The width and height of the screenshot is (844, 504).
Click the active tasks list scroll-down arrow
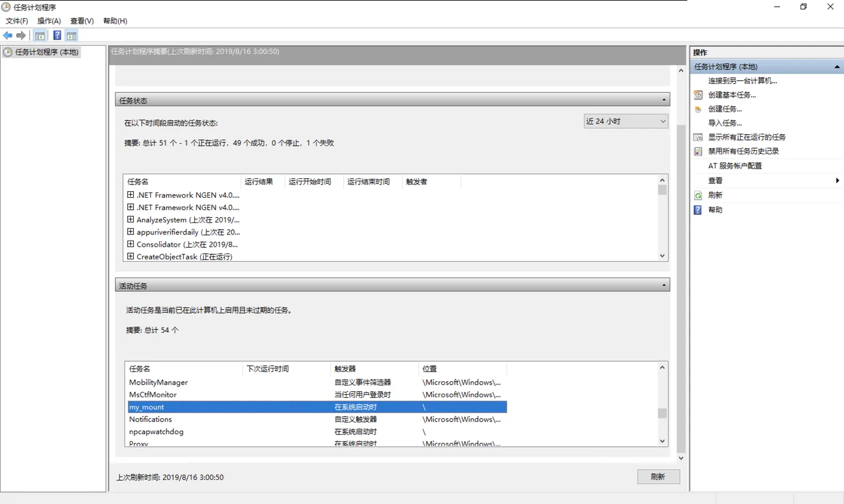(x=663, y=441)
